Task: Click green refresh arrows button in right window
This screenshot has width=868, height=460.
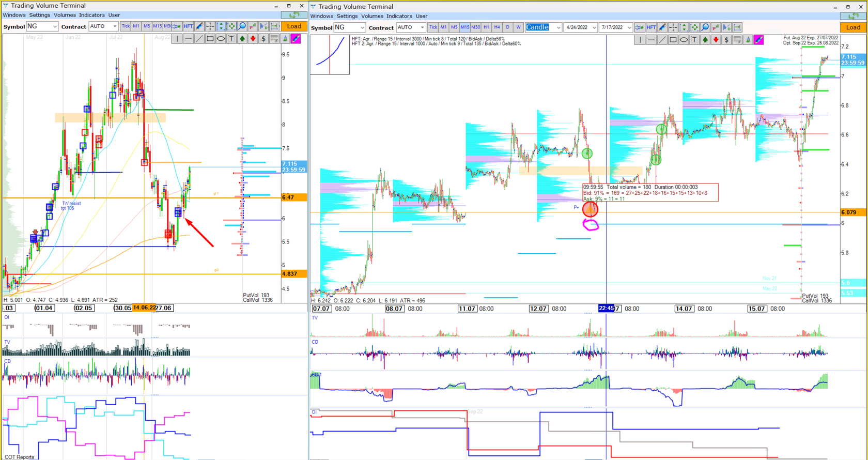Action: (853, 16)
